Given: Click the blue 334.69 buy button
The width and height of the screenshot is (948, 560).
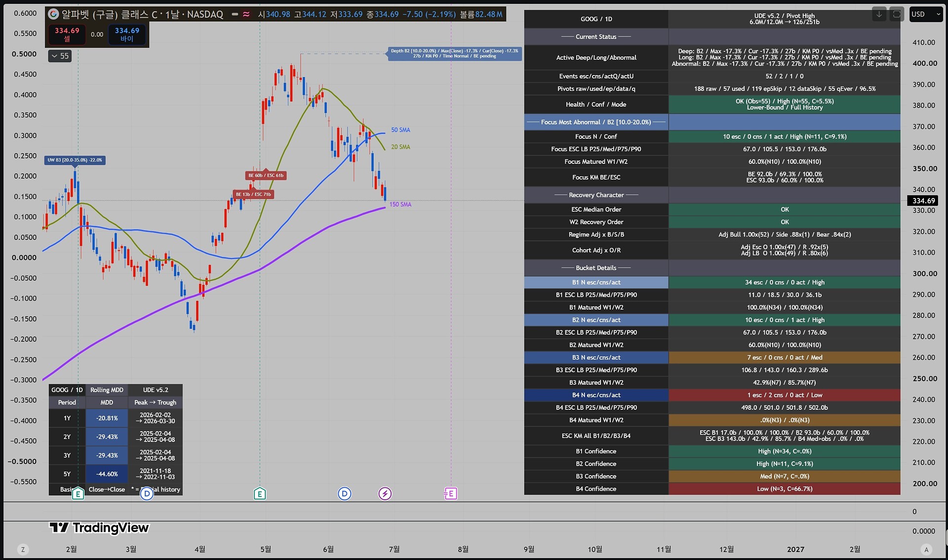Looking at the screenshot, I should (127, 35).
